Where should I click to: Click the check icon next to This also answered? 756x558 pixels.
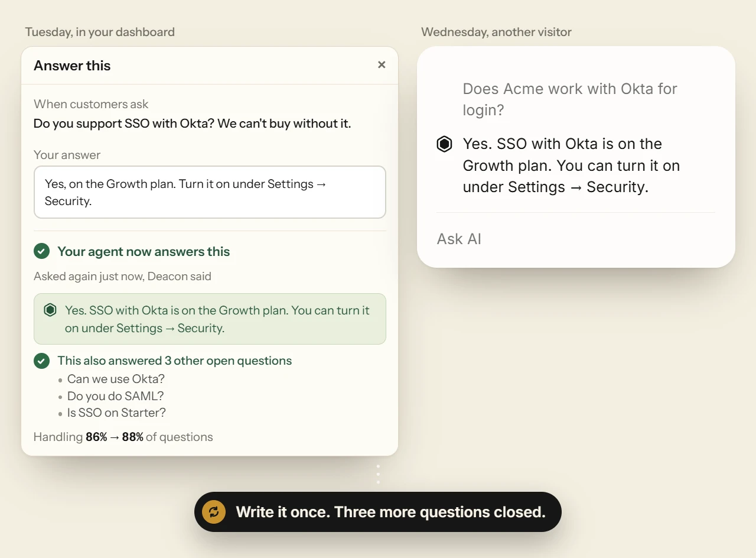tap(41, 361)
